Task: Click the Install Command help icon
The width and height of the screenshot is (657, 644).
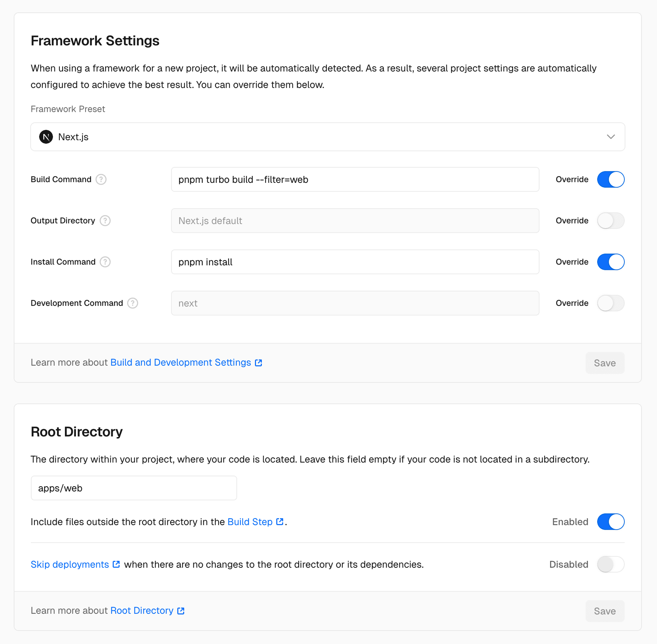Action: 105,262
